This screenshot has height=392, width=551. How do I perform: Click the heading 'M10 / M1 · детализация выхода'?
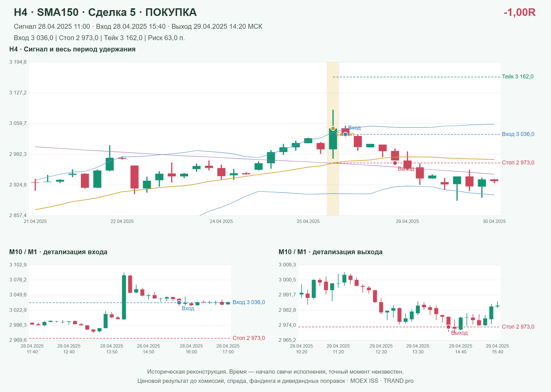[330, 252]
